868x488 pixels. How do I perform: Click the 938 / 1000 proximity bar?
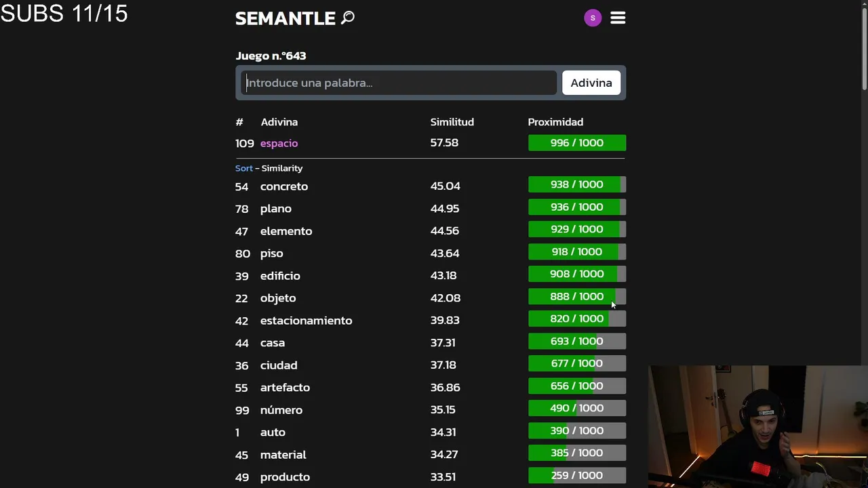576,184
